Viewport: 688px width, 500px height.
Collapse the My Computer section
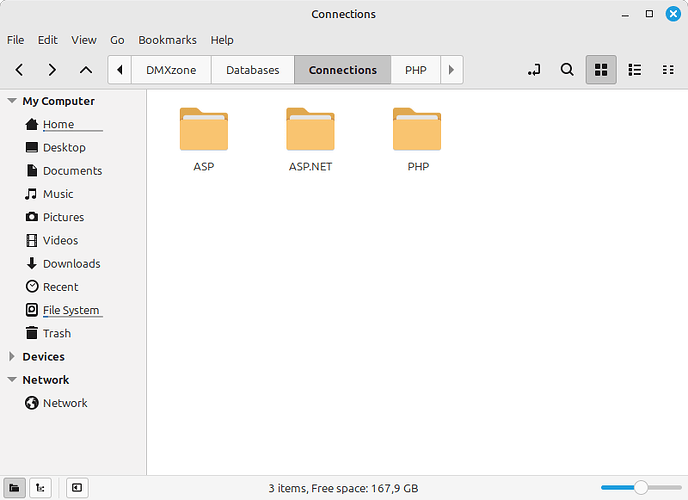[12, 101]
